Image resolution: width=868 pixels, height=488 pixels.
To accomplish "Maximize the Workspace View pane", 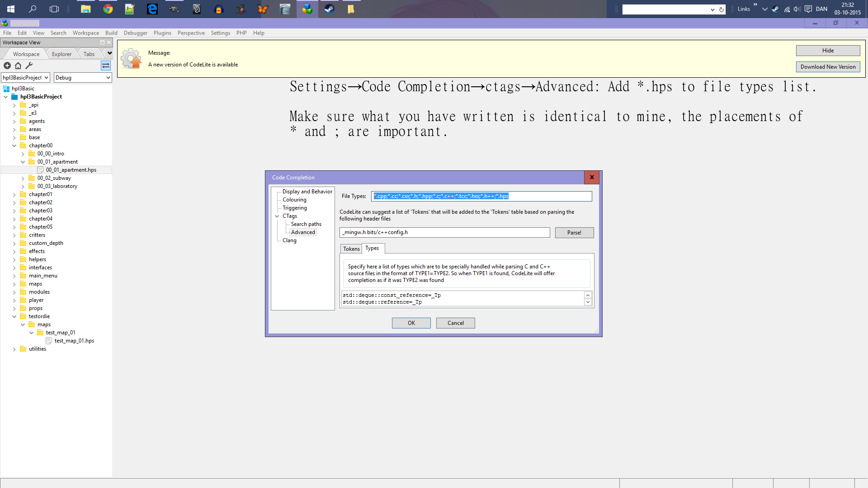I will pyautogui.click(x=102, y=42).
